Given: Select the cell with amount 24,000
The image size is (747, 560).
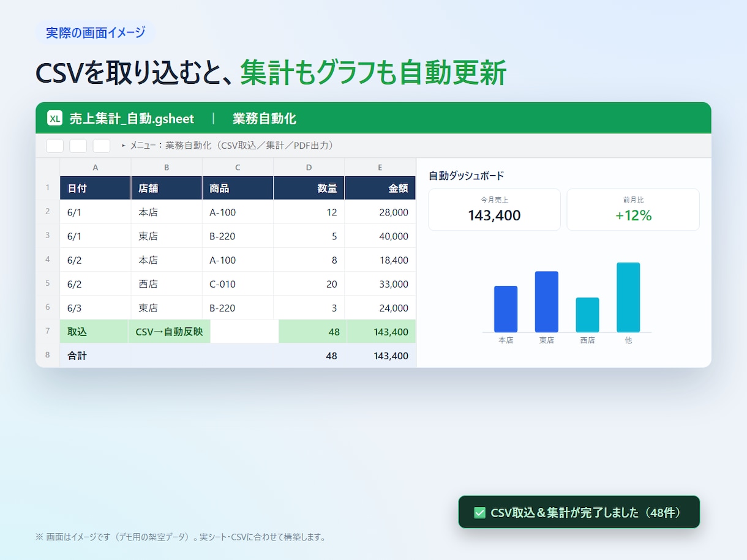Looking at the screenshot, I should pos(380,307).
